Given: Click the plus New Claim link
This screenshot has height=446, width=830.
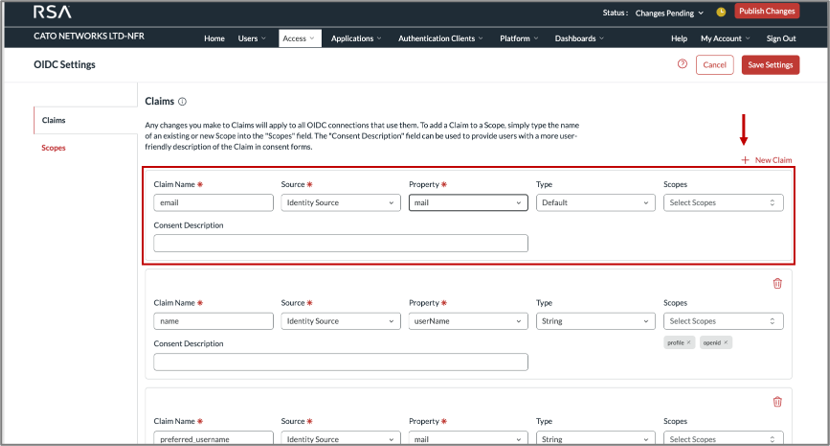Looking at the screenshot, I should pos(766,160).
